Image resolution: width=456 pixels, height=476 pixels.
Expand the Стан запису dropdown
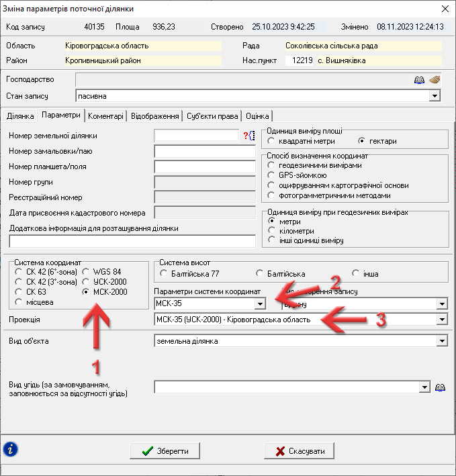[x=435, y=96]
